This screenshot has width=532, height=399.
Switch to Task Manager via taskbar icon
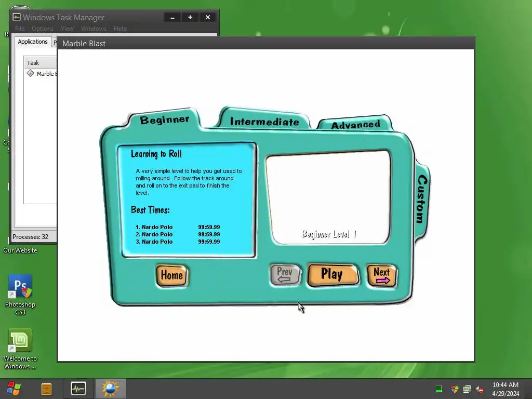[x=78, y=389]
